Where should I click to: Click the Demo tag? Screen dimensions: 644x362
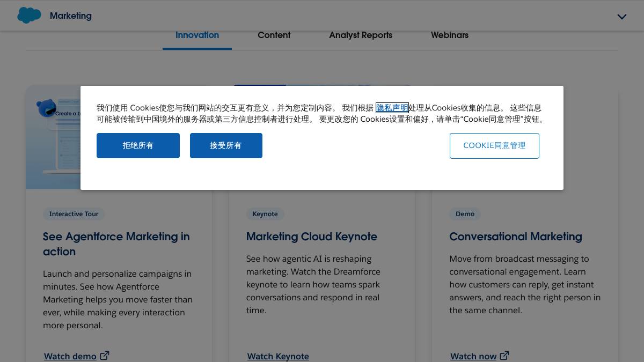point(465,214)
